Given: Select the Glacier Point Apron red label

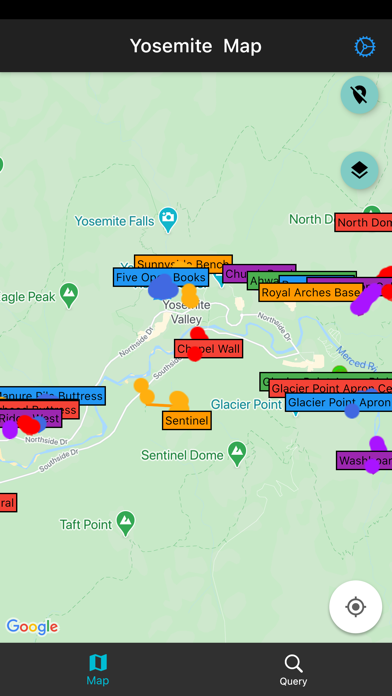Looking at the screenshot, I should pyautogui.click(x=331, y=389).
